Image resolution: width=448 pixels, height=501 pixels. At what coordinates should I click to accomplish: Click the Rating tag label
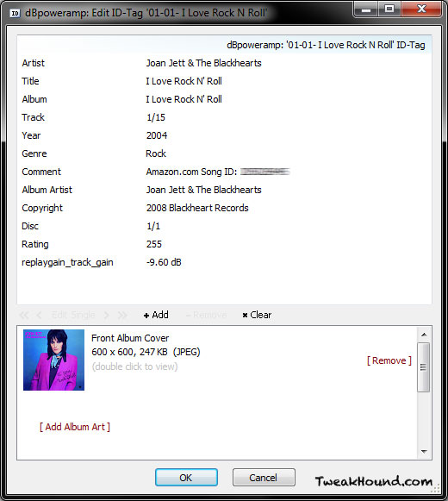click(34, 244)
